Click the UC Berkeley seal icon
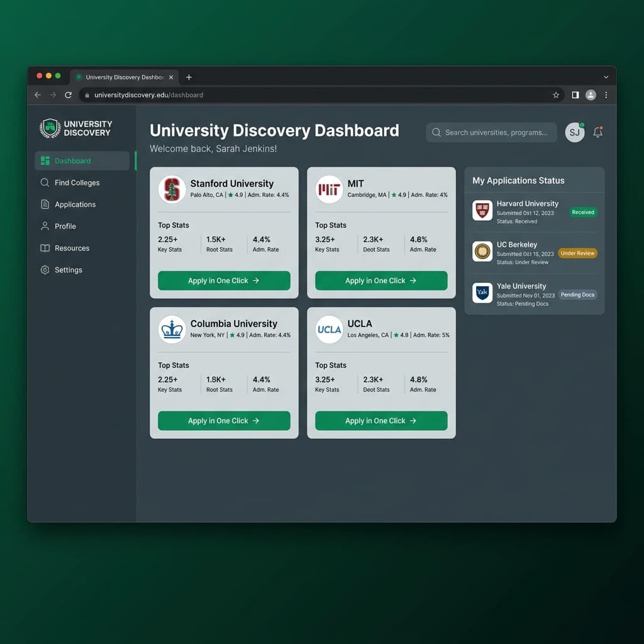Viewport: 644px width, 644px height. click(x=482, y=252)
